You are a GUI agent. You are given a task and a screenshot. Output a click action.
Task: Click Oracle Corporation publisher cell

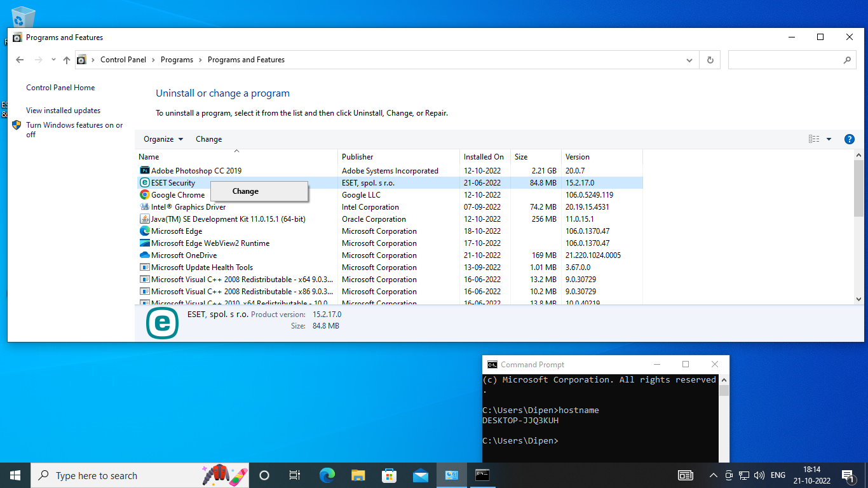(374, 219)
